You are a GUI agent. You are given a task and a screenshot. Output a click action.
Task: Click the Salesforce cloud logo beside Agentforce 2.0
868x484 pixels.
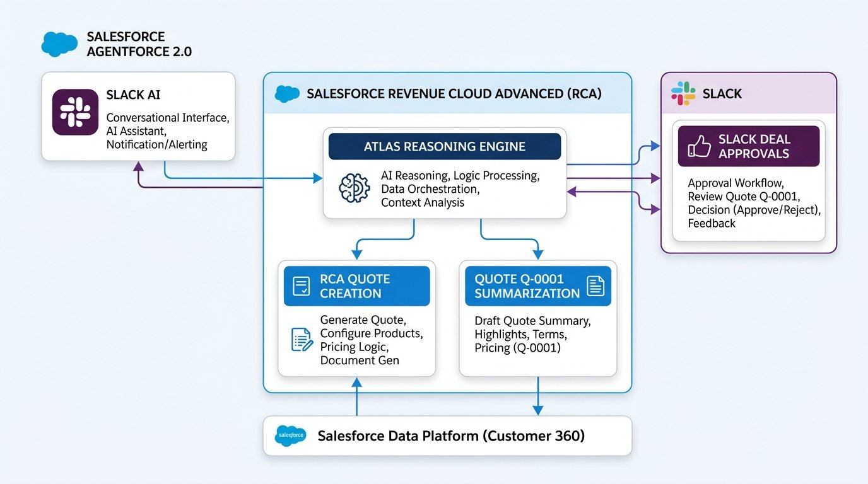point(59,44)
